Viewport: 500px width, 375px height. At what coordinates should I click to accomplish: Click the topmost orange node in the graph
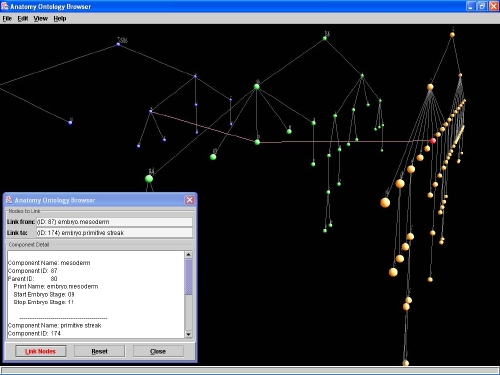tap(452, 34)
